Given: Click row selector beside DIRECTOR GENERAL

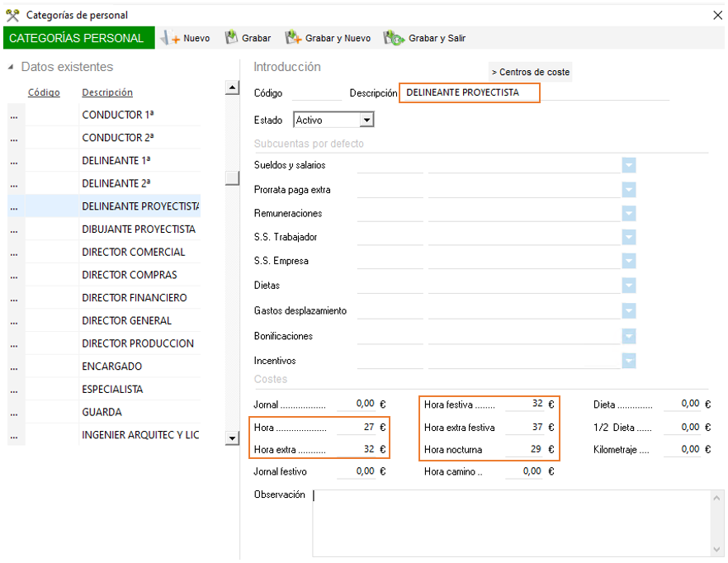Looking at the screenshot, I should (16, 320).
